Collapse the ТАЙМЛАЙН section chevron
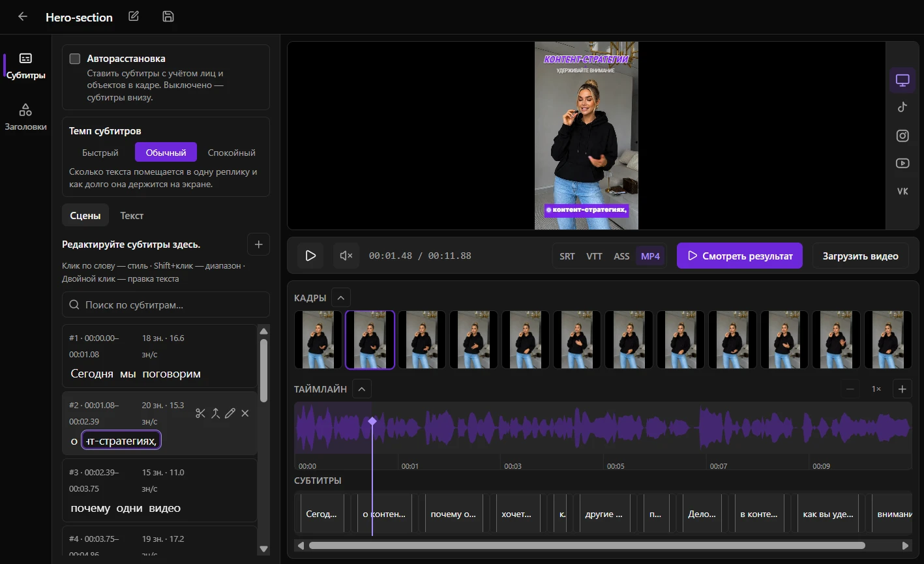Screen dimensions: 924x564 [x=362, y=389]
